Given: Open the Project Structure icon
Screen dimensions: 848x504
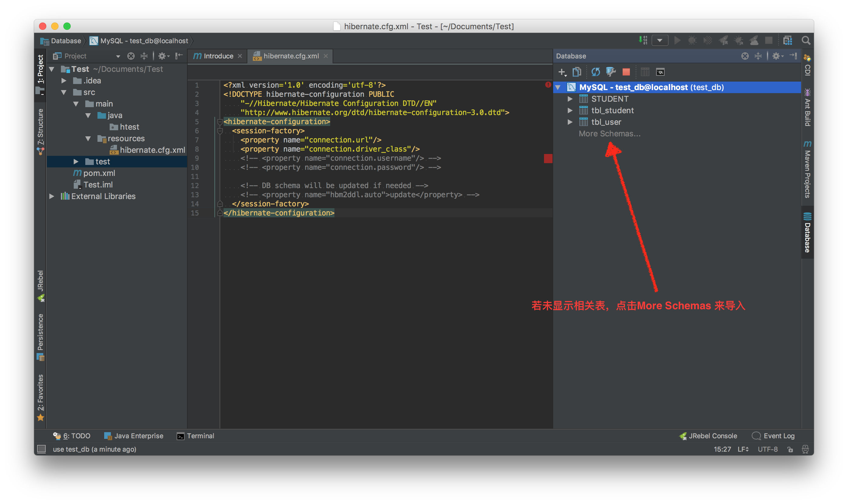Looking at the screenshot, I should coord(787,40).
